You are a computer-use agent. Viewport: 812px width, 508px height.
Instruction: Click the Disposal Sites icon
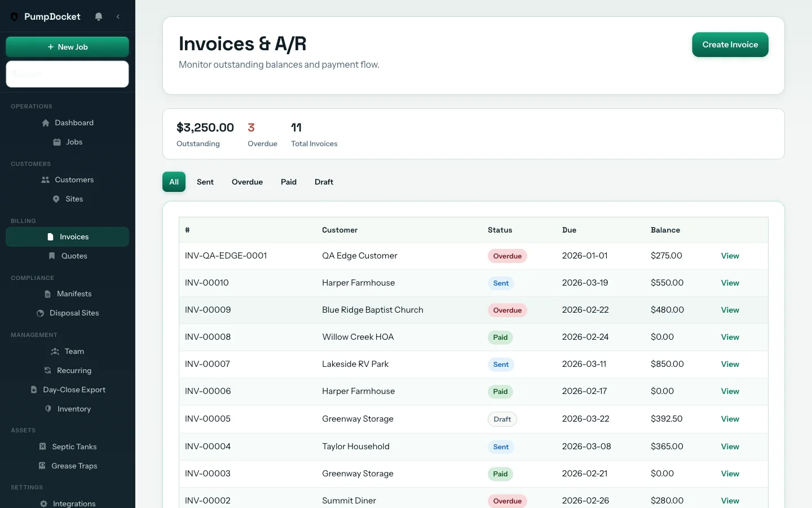point(40,313)
